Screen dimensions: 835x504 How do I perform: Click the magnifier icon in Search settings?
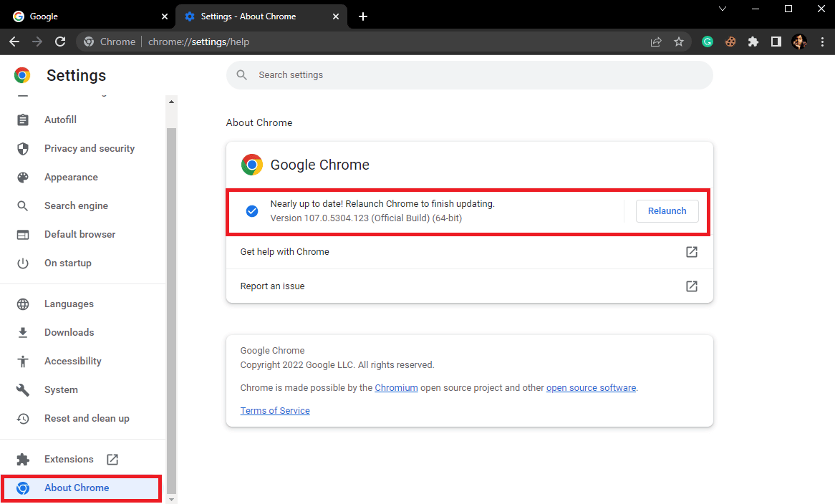[242, 75]
